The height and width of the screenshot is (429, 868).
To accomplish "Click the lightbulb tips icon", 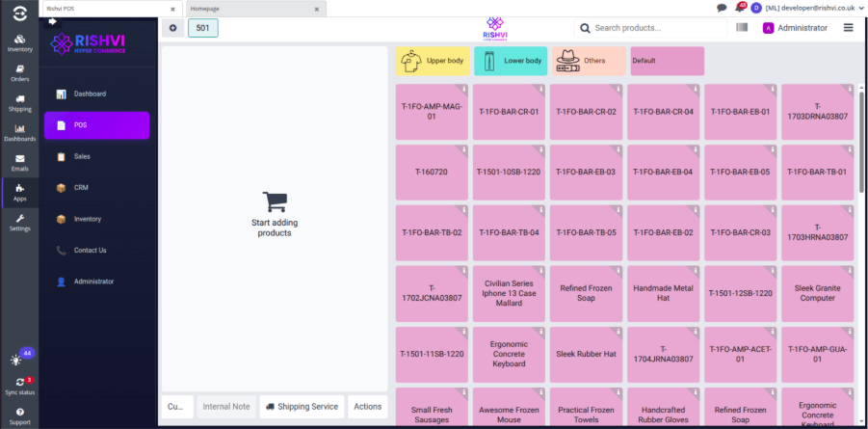I will [x=16, y=360].
